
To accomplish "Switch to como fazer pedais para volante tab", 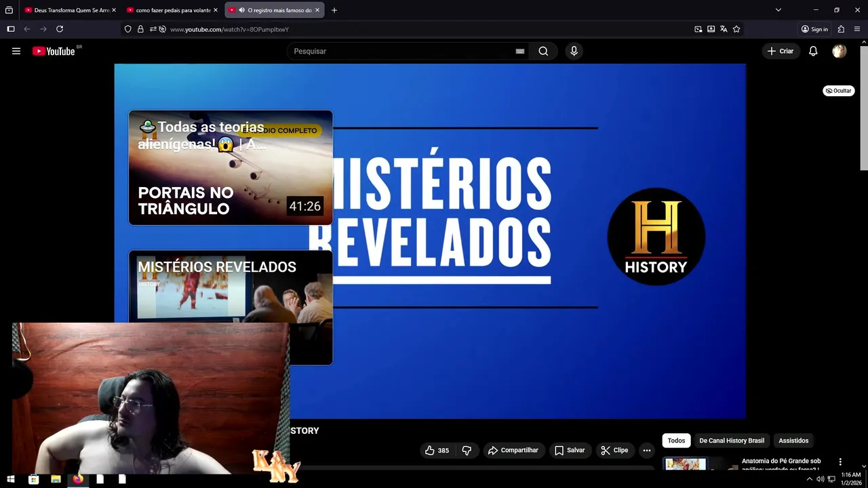I will (x=172, y=10).
